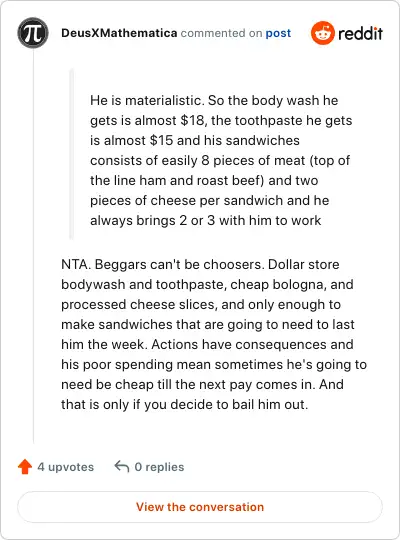Click "Dollar store" in the comment body
The height and width of the screenshot is (540, 400).
point(304,264)
